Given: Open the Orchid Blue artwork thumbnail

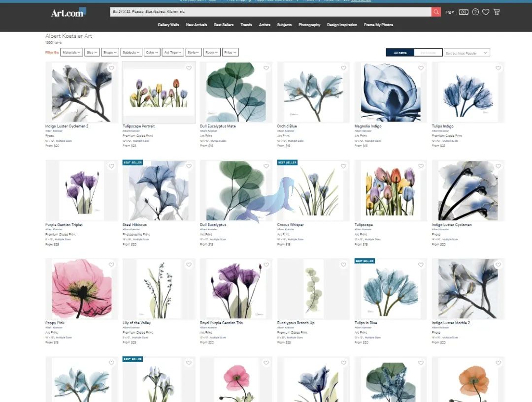Looking at the screenshot, I should click(x=313, y=92).
